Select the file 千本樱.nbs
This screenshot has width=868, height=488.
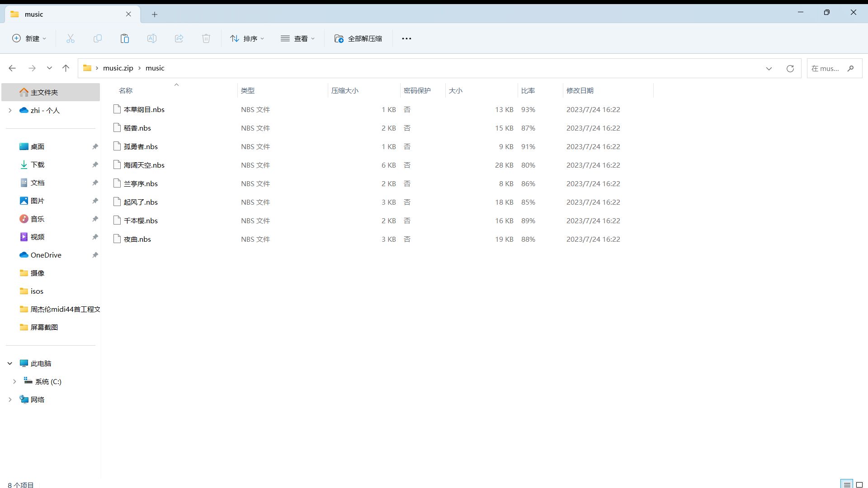point(141,221)
